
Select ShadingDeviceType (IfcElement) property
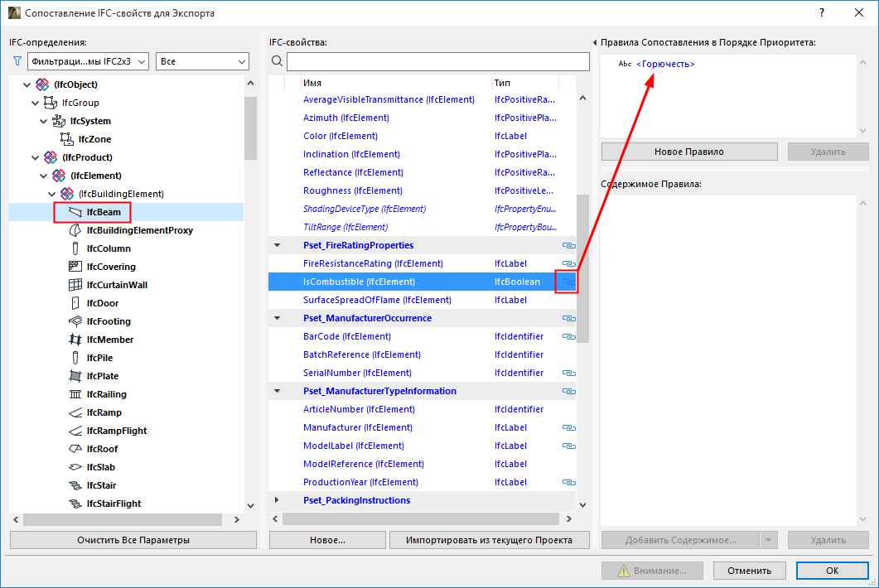365,209
